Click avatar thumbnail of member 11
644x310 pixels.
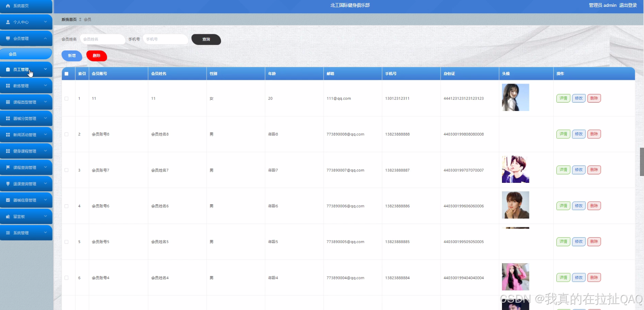coord(515,97)
